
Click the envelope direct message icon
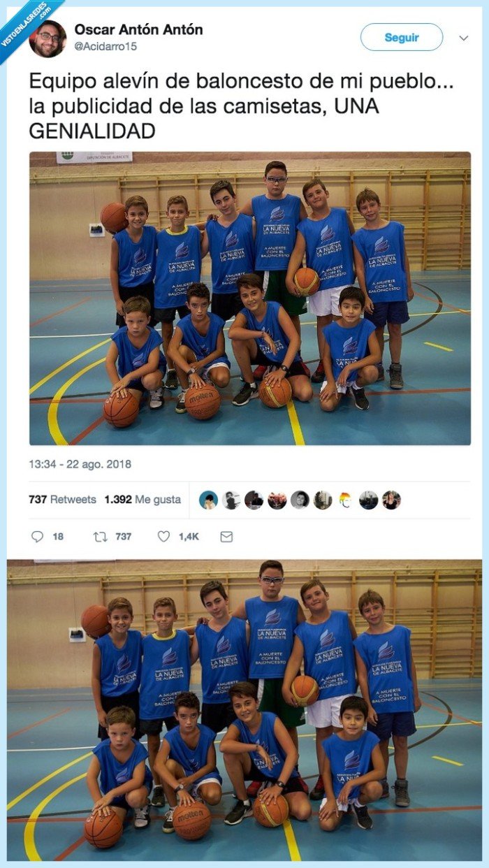point(226,537)
